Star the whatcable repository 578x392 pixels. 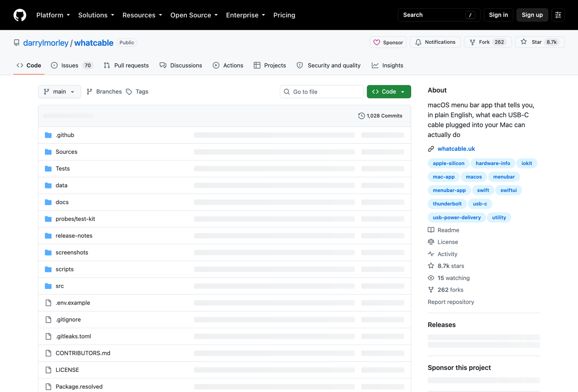(x=540, y=42)
